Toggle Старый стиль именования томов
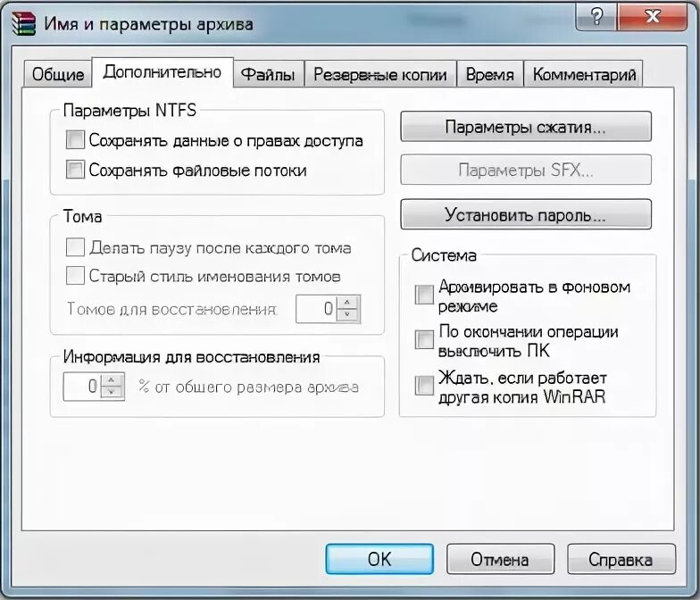This screenshot has height=600, width=700. [75, 275]
